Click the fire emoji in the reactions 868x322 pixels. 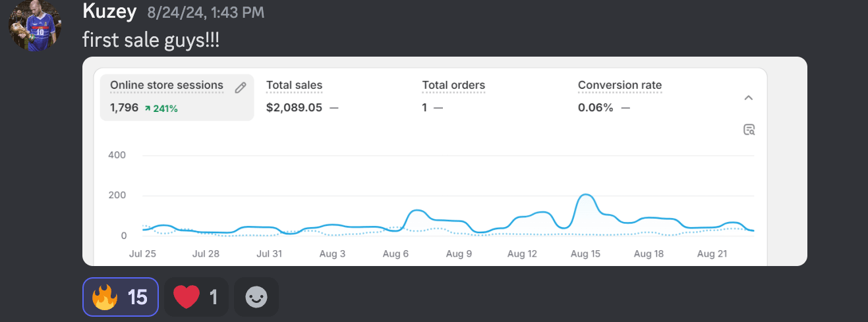click(104, 298)
